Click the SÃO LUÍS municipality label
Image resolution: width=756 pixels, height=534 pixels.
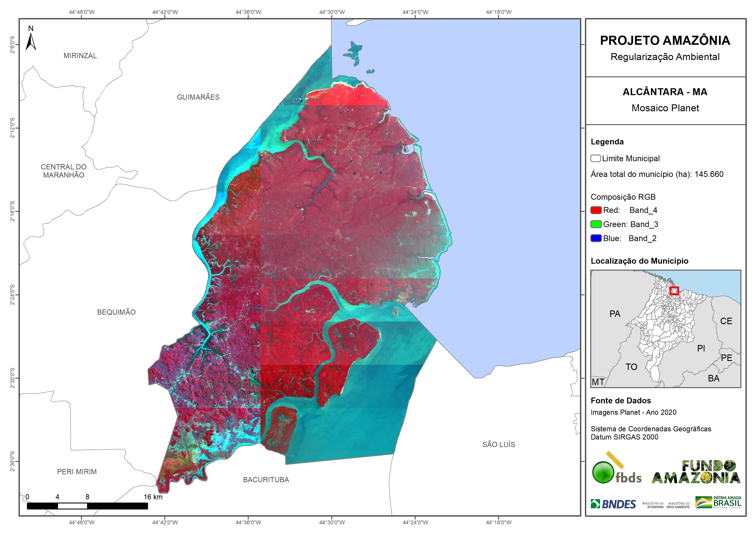(499, 444)
